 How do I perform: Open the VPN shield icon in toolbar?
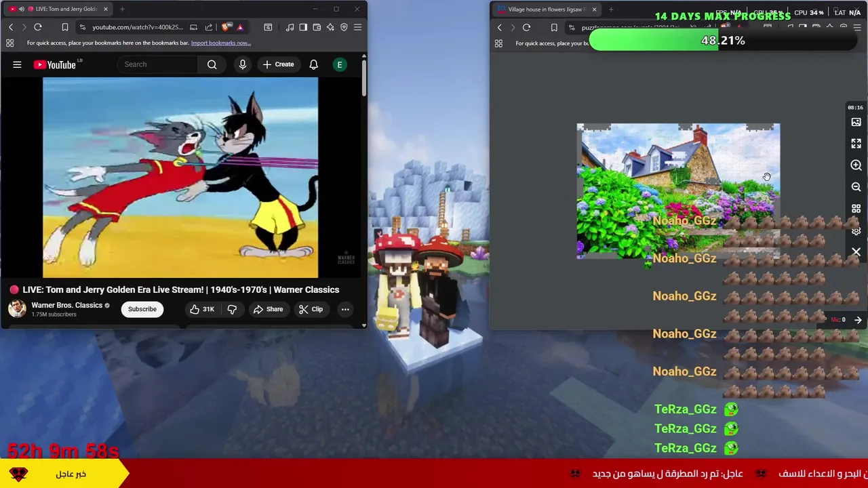point(344,27)
